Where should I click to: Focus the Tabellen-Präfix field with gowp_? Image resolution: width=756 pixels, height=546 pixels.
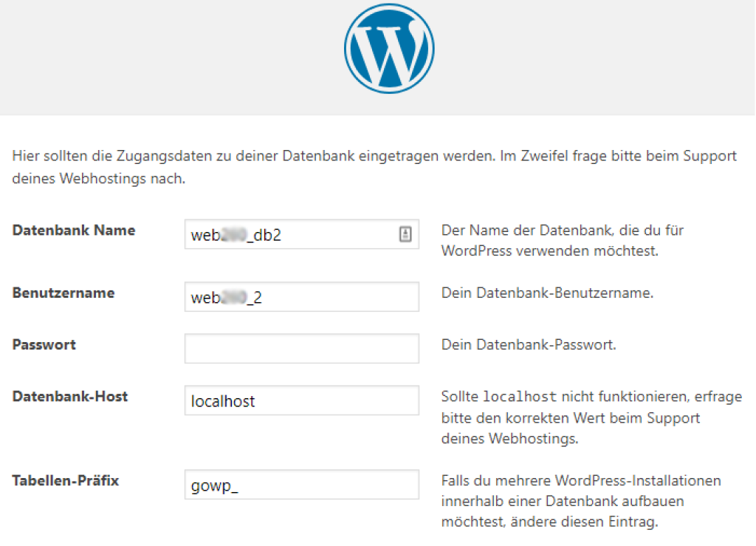pos(301,485)
